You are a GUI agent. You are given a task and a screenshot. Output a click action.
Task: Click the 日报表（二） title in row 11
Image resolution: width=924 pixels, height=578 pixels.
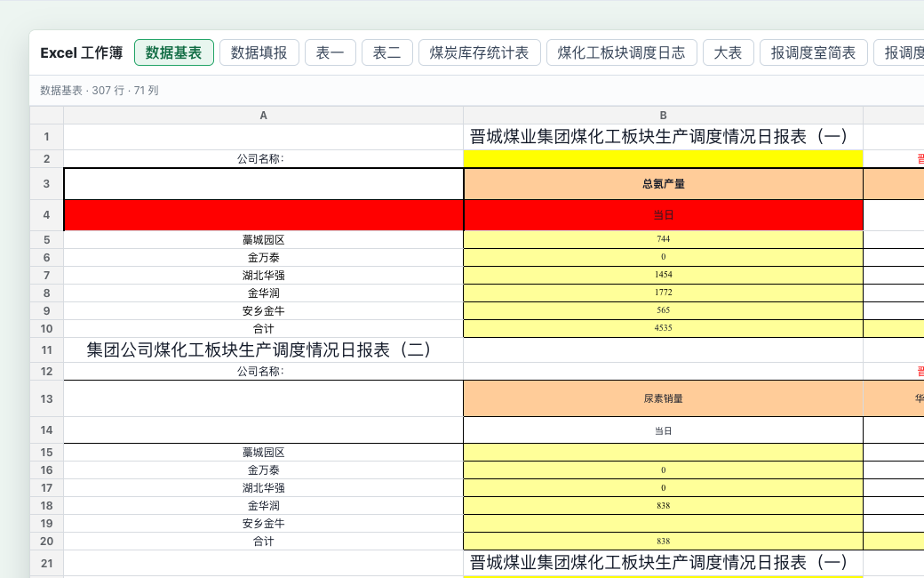pyautogui.click(x=263, y=349)
